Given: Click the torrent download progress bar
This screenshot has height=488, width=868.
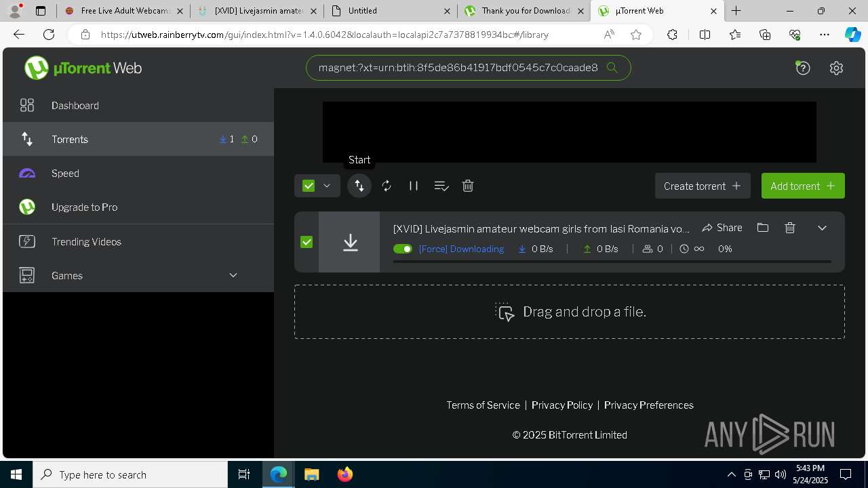Looking at the screenshot, I should (612, 261).
